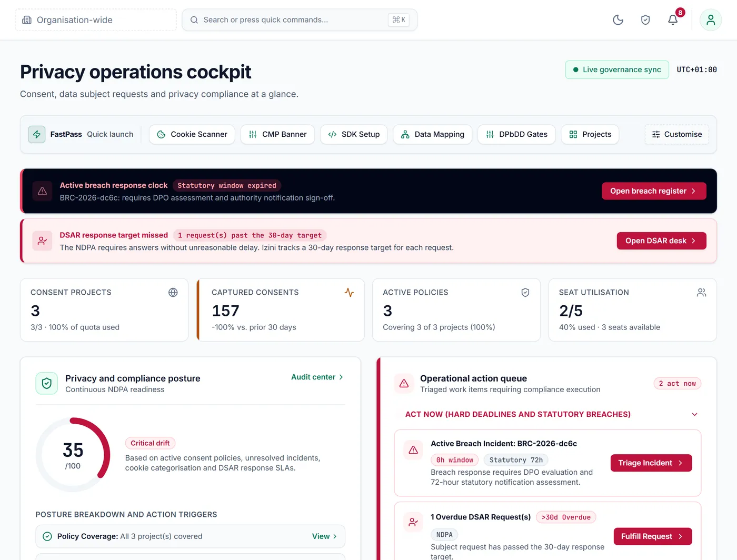
Task: Open the Audit center link
Action: 317,377
